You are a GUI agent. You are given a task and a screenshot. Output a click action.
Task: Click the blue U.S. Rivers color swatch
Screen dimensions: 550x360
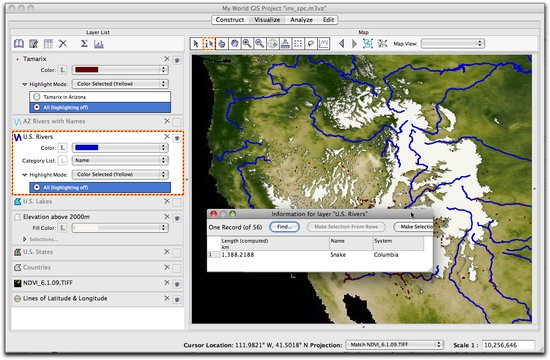click(87, 148)
